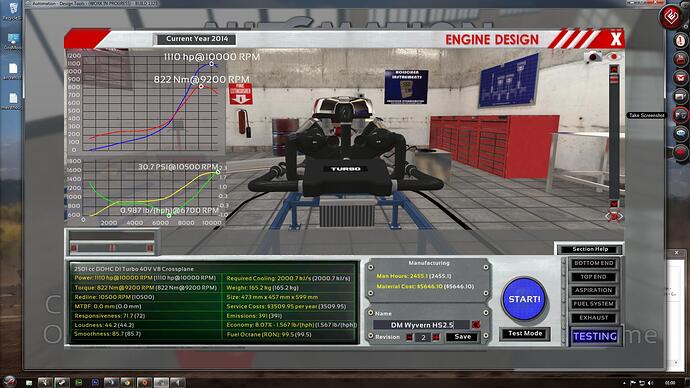
Task: Toggle Test Mode
Action: point(525,333)
